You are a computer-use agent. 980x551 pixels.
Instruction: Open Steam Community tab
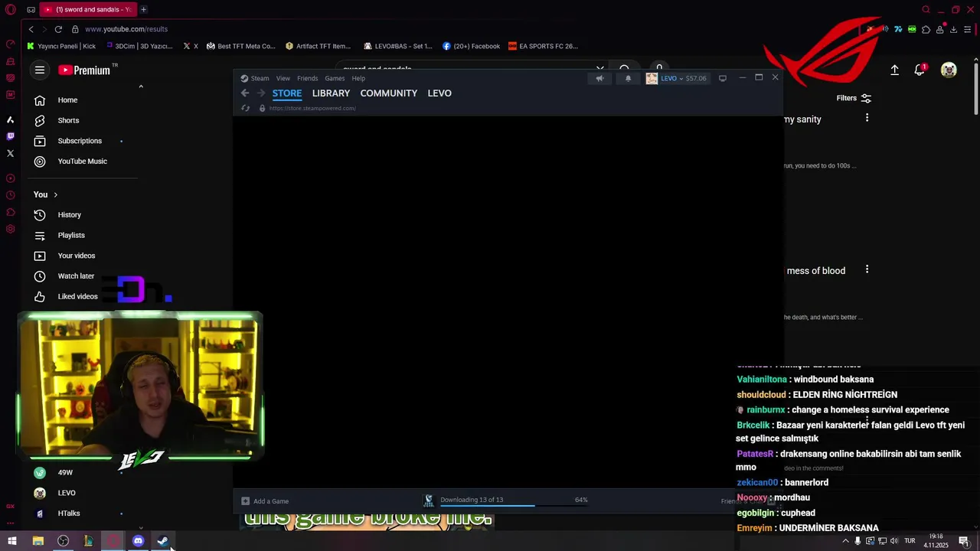click(x=389, y=93)
